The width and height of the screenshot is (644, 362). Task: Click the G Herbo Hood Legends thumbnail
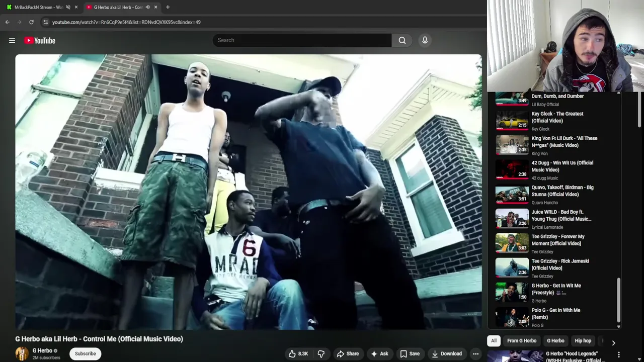click(x=515, y=356)
